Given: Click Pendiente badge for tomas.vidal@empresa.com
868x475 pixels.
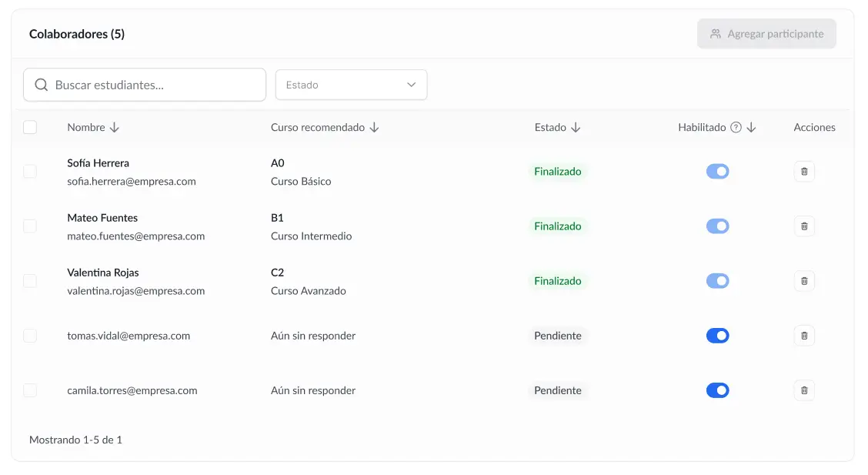Looking at the screenshot, I should click(557, 336).
